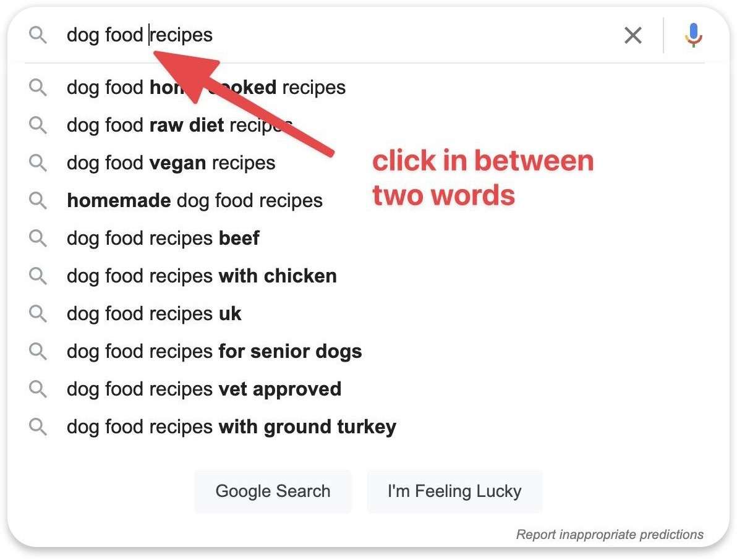The image size is (737, 560).
Task: Click magnifier icon beside 'dog food vegan recipes'
Action: point(38,163)
